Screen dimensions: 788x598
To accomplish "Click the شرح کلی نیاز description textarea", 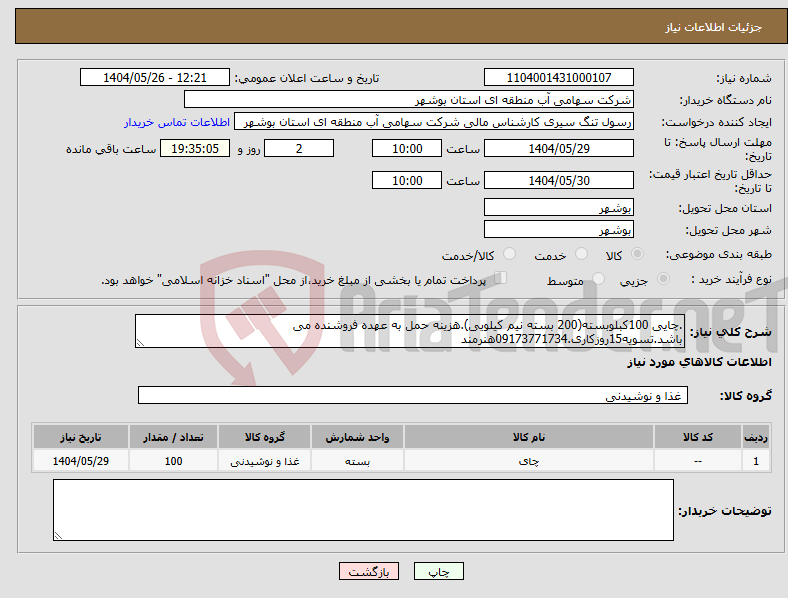I will click(x=410, y=331).
